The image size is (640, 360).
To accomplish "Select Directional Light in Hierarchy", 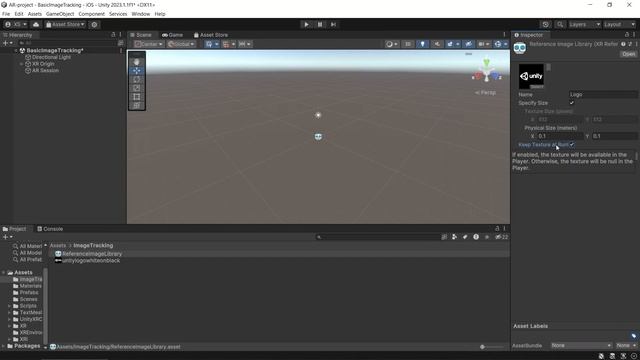I will click(x=51, y=57).
